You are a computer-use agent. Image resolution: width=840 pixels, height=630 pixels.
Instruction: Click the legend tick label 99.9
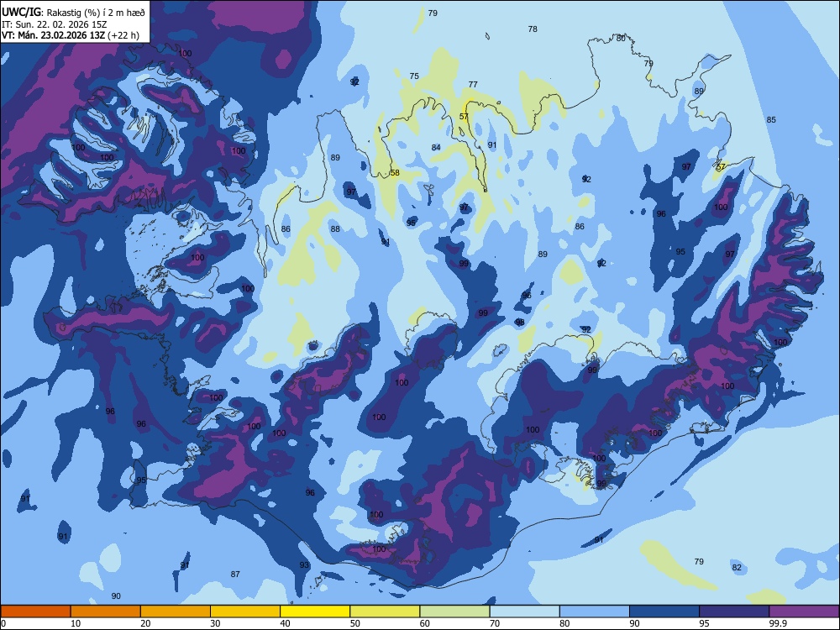click(x=778, y=623)
